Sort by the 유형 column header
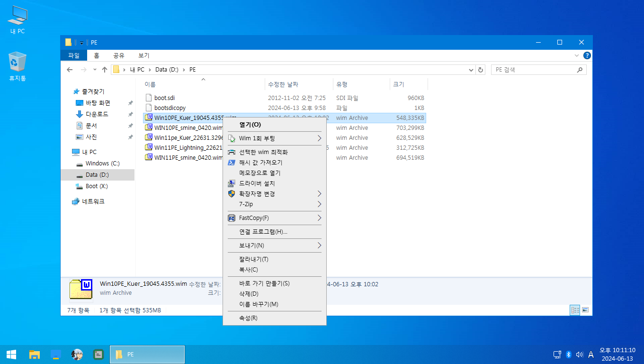 pos(361,84)
